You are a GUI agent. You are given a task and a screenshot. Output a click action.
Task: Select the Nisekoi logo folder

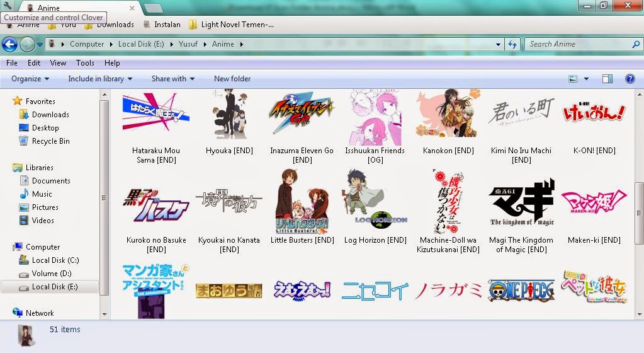pos(375,291)
